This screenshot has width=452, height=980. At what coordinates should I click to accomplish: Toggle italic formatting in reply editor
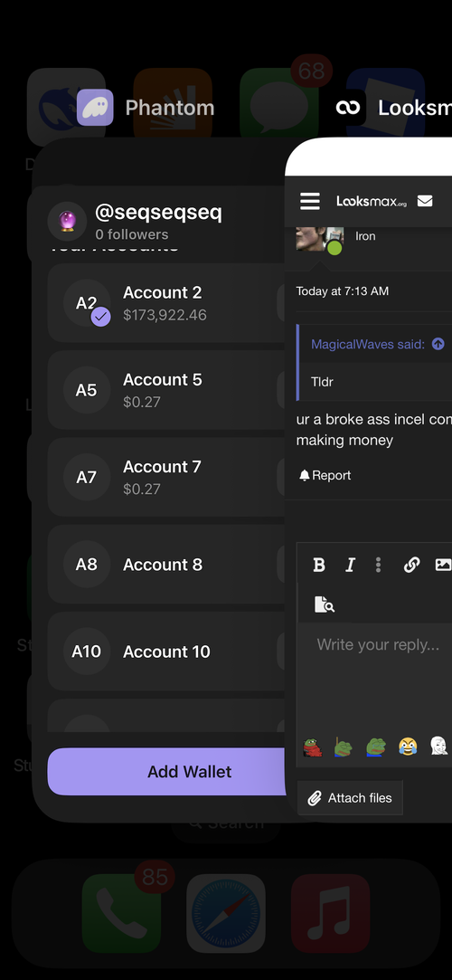pos(350,565)
